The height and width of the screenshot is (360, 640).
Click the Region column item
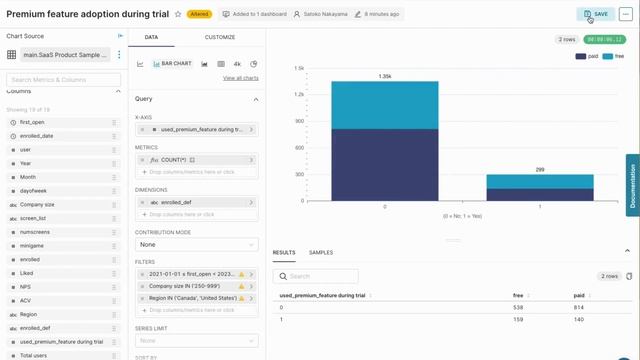tap(63, 314)
